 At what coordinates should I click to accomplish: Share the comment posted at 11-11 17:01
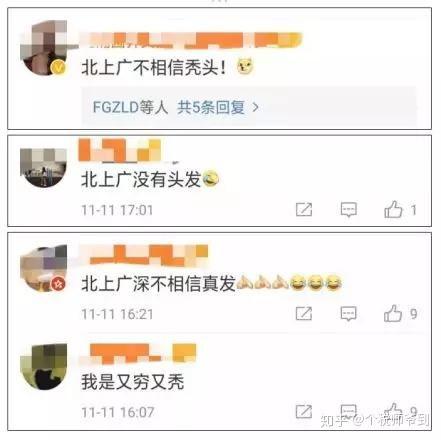pos(304,210)
